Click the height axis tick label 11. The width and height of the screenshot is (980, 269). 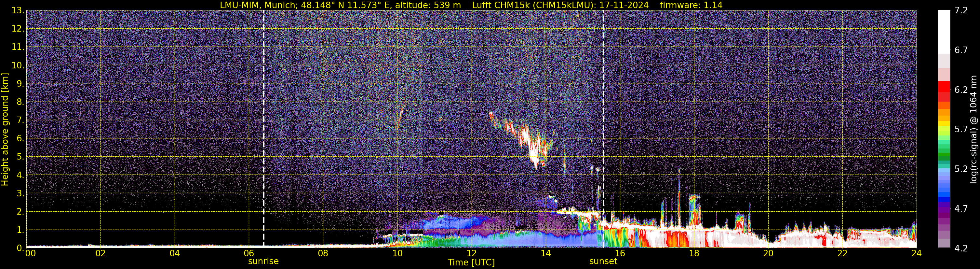coord(18,47)
